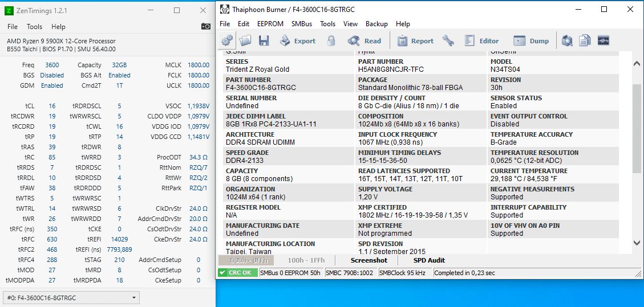The image size is (644, 307).
Task: Click the SMBC 790B:1002 status cell
Action: pyautogui.click(x=350, y=273)
